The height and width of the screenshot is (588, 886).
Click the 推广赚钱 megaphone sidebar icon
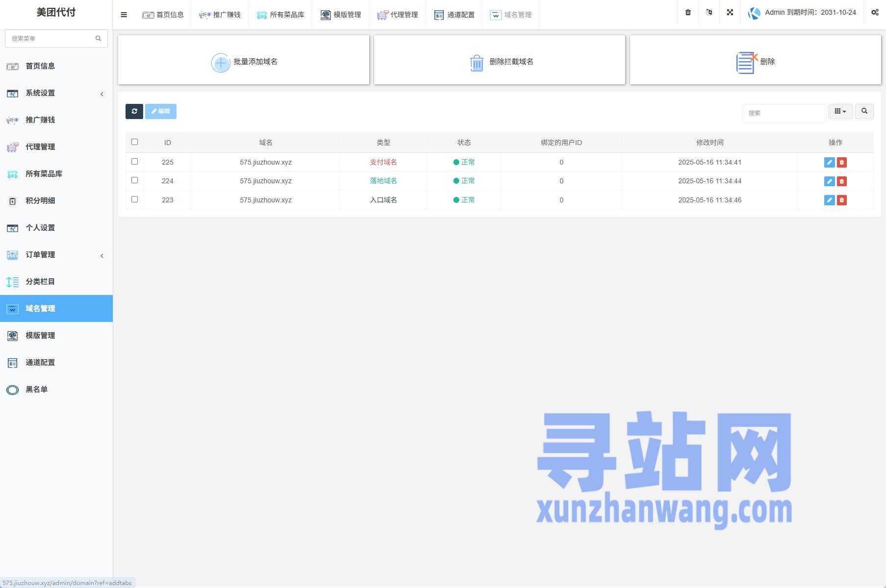(x=12, y=120)
